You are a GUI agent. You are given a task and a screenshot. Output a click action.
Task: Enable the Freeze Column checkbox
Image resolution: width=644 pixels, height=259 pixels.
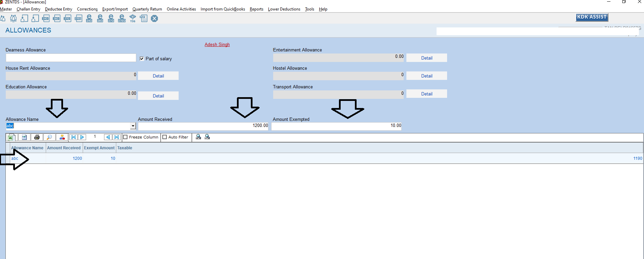(x=125, y=137)
